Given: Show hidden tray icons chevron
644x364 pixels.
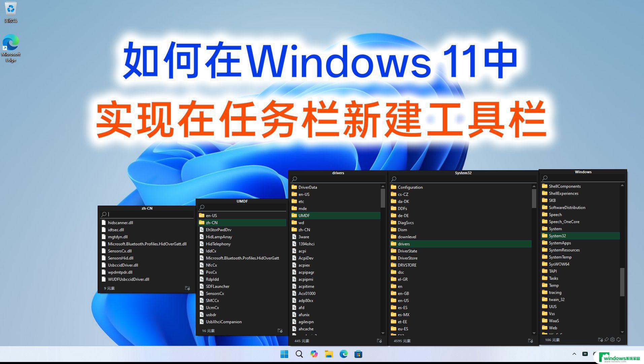Looking at the screenshot, I should point(574,354).
